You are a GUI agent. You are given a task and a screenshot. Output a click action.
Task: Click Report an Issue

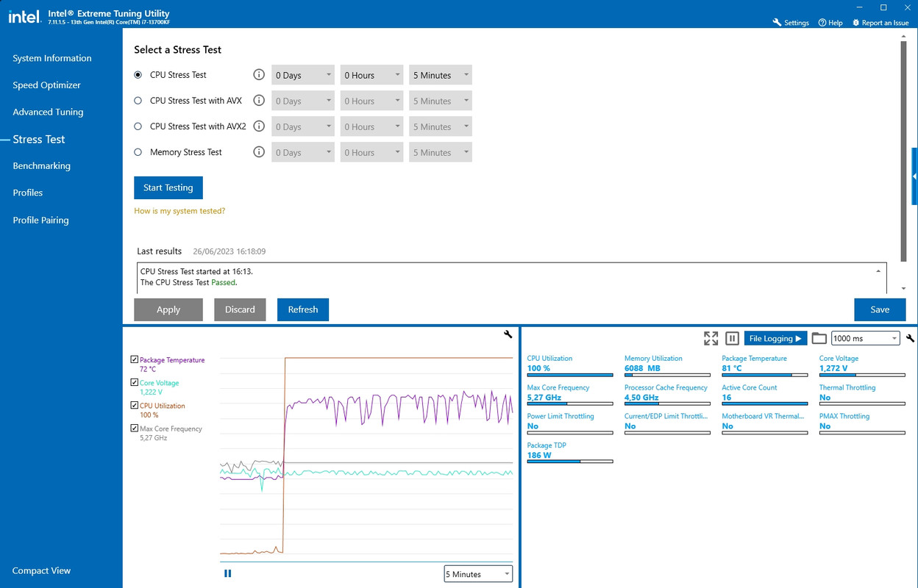point(880,23)
